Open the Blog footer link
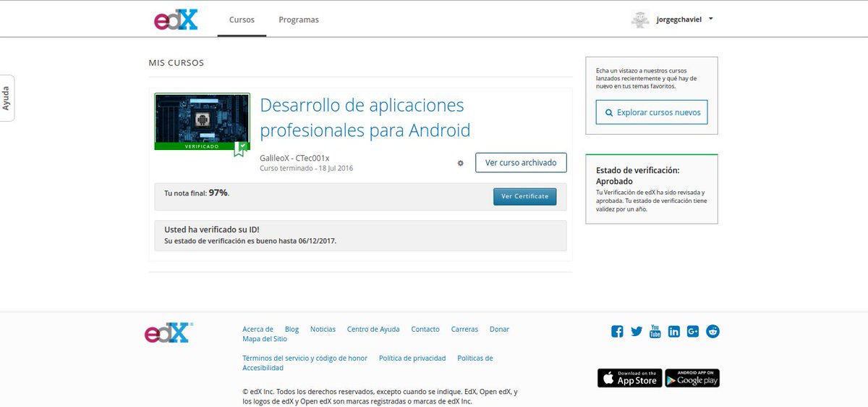The width and height of the screenshot is (868, 407). coord(292,329)
